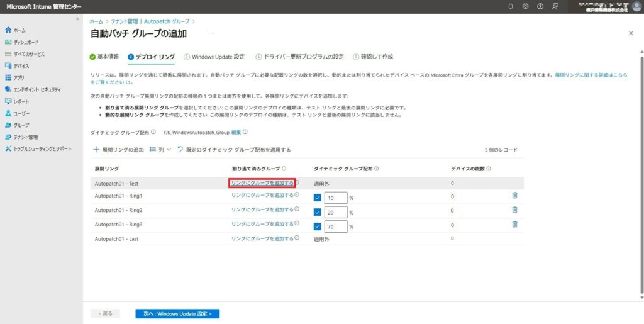
Task: Click 5 個のレコード record count text
Action: point(501,150)
